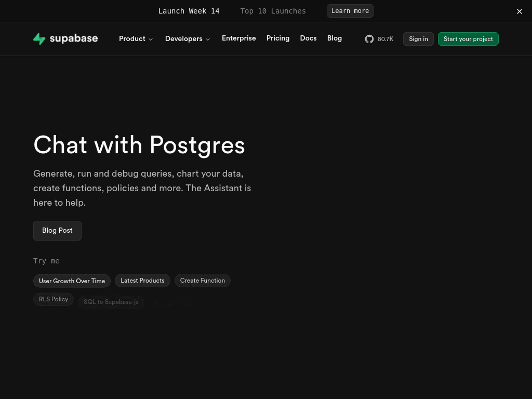Open the GitHub repository icon

point(369,39)
